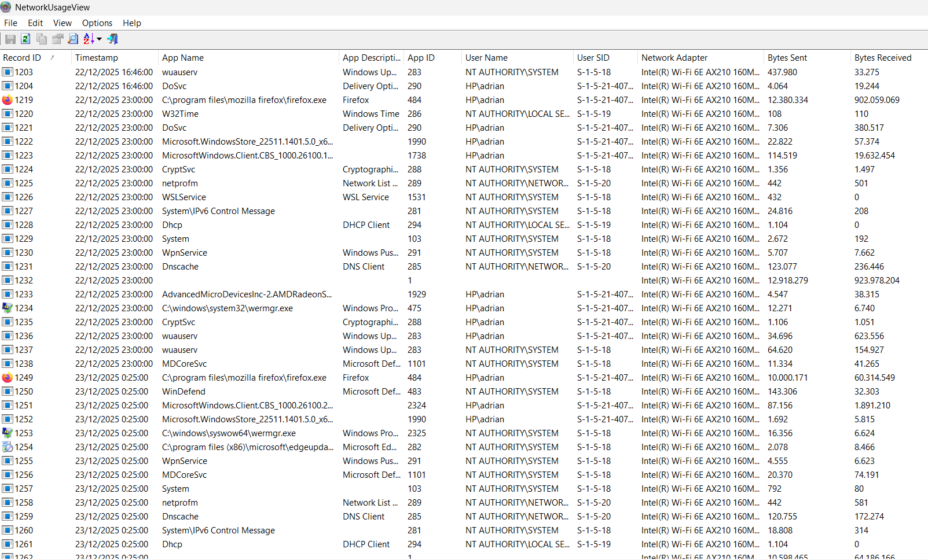The width and height of the screenshot is (928, 560).
Task: Open the View menu
Action: click(62, 23)
